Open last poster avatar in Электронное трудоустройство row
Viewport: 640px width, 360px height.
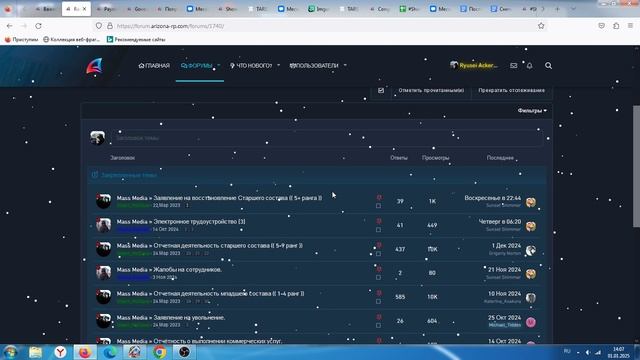tap(531, 226)
